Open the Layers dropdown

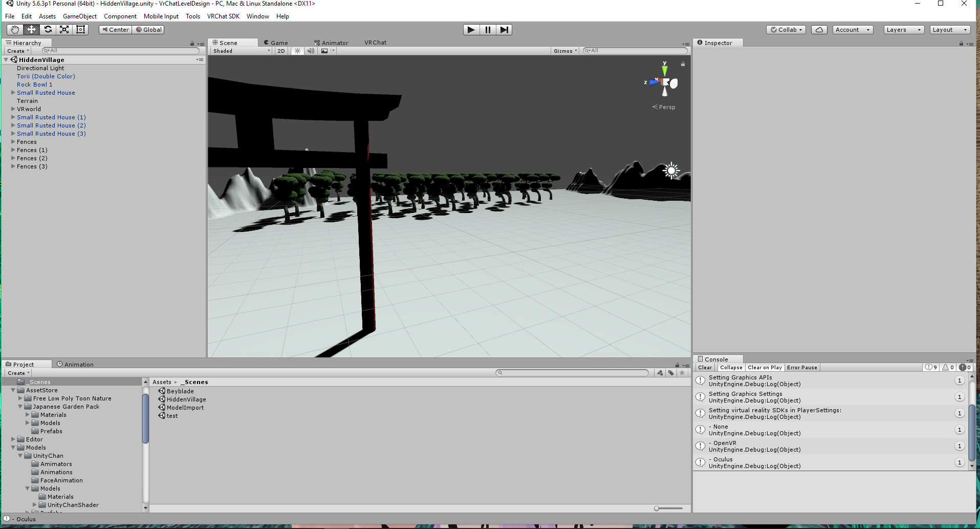click(903, 29)
